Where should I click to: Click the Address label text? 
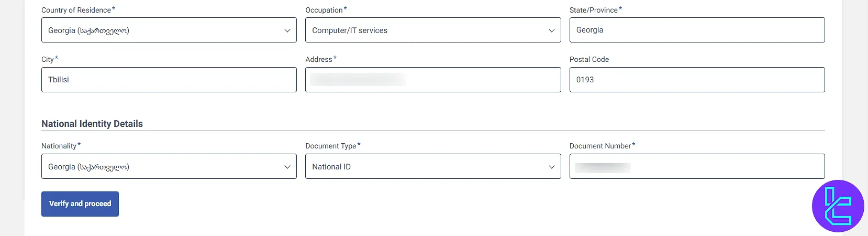319,59
